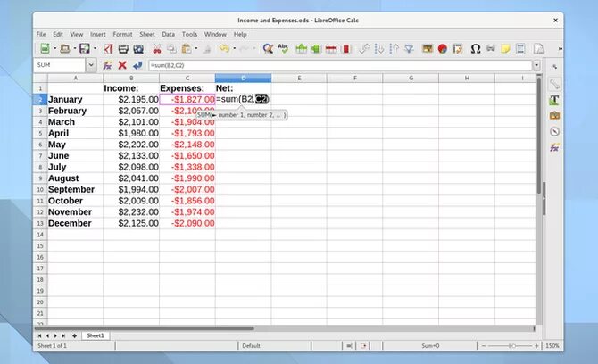This screenshot has width=598, height=364.
Task: Toggle the Print Preview icon
Action: point(138,49)
